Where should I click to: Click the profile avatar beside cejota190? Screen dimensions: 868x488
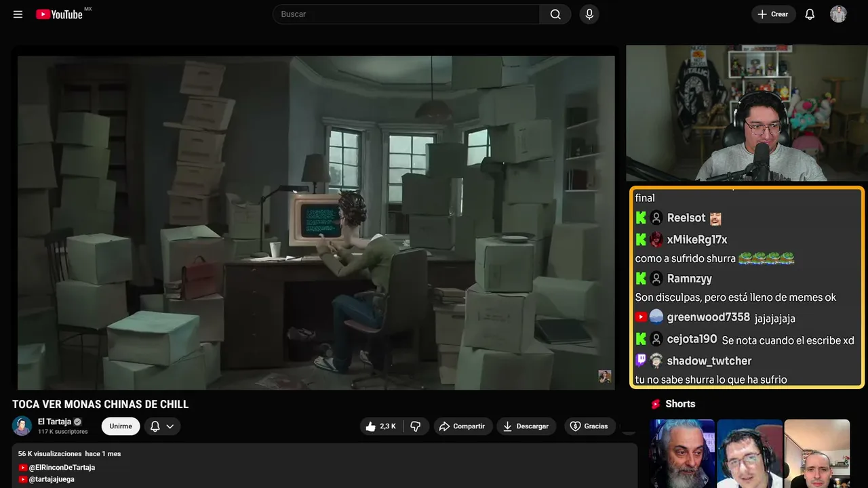[x=656, y=339]
